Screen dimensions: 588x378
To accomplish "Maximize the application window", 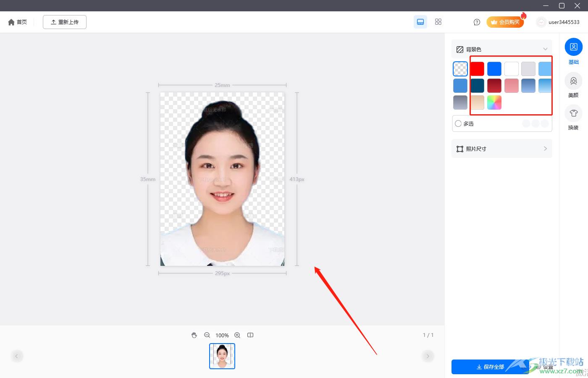I will click(562, 5).
